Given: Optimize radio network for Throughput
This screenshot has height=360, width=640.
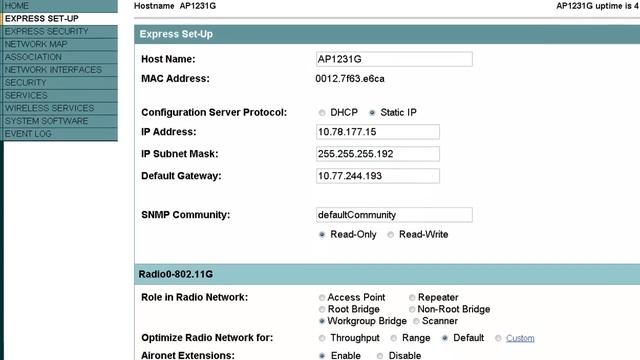Looking at the screenshot, I should click(322, 338).
